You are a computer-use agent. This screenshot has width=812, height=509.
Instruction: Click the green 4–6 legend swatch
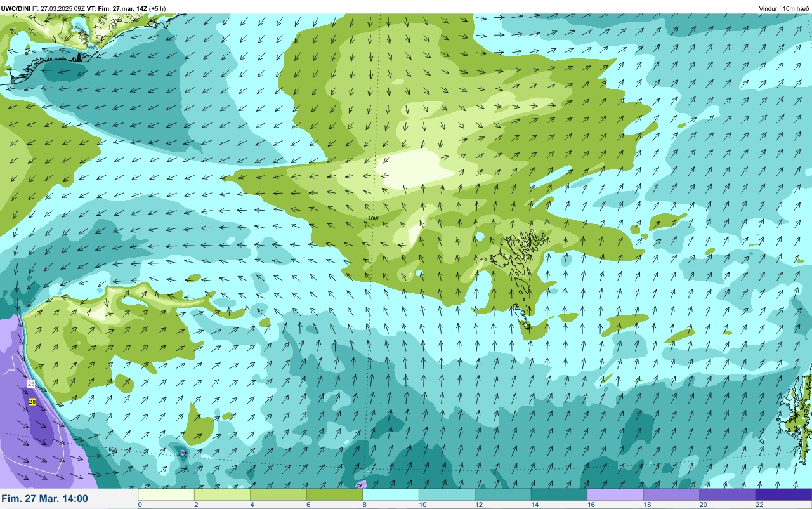tap(278, 494)
